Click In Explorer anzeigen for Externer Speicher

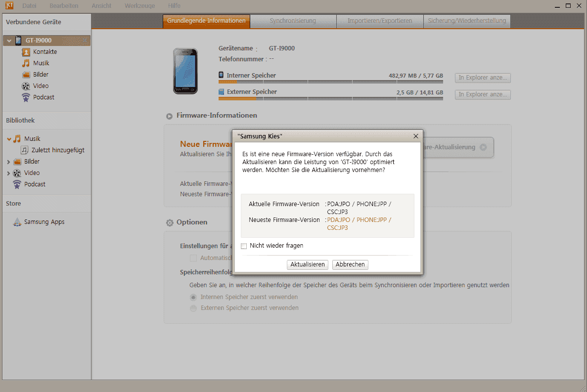coord(483,94)
